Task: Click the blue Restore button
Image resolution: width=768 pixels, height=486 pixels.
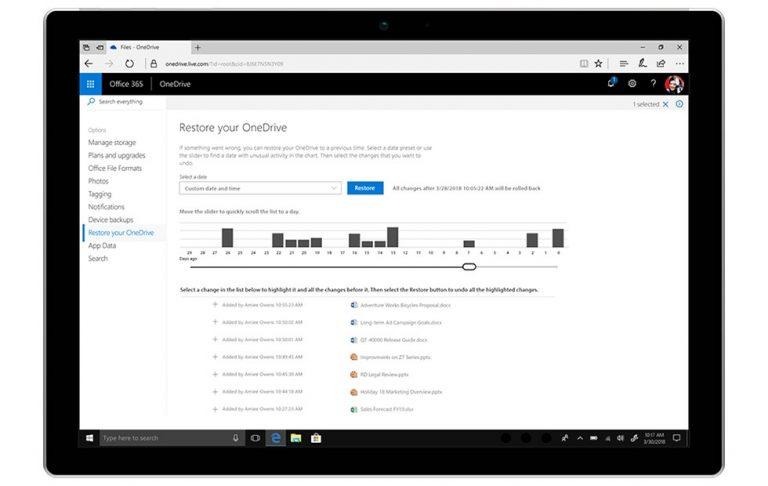Action: point(365,188)
